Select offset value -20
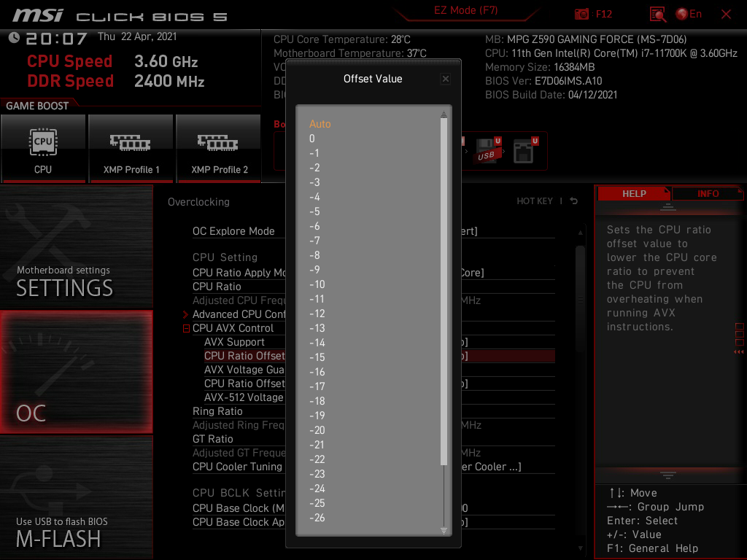This screenshot has height=560, width=747. [x=317, y=430]
